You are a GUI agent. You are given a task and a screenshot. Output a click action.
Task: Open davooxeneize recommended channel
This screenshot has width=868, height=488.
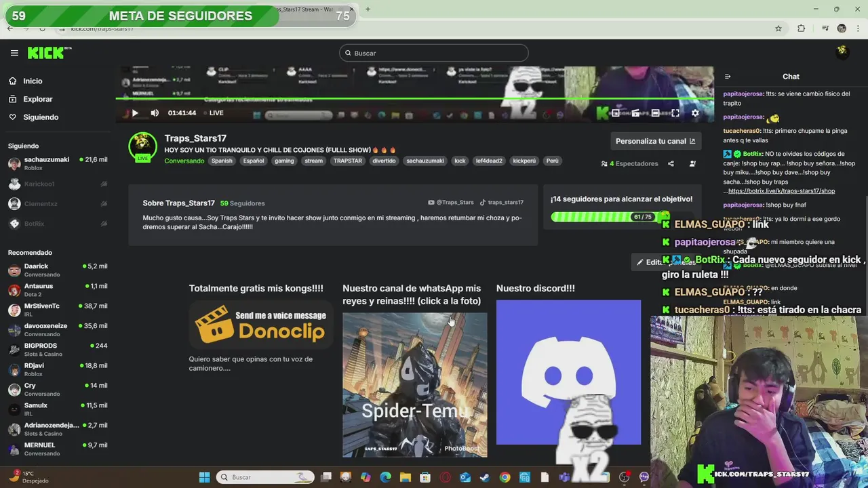pos(58,329)
